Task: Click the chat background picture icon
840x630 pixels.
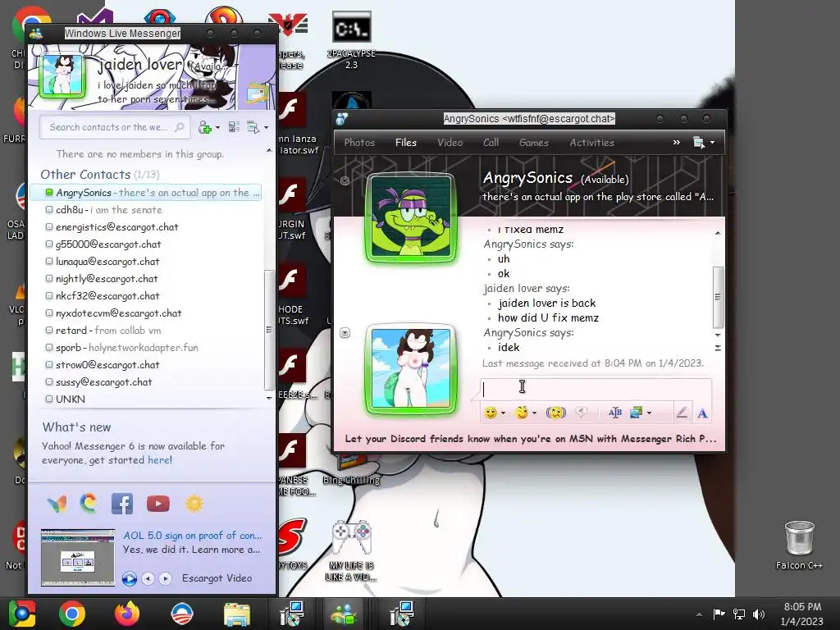Action: point(636,413)
